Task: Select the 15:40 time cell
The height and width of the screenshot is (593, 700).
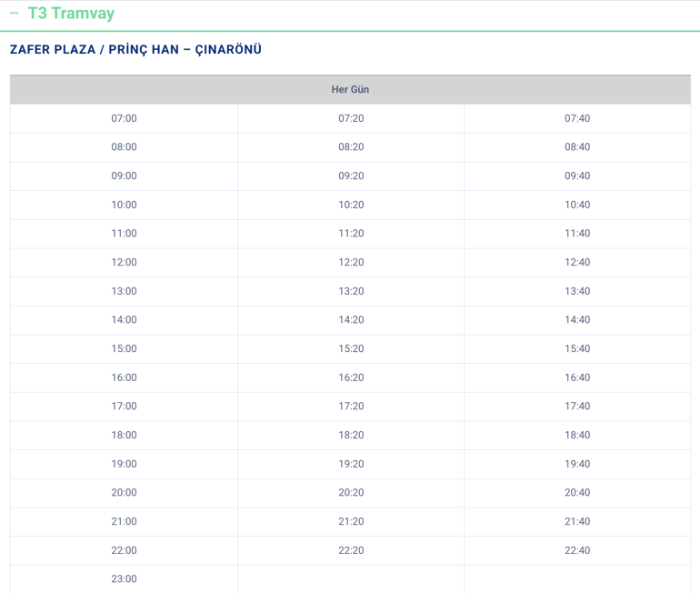Action: click(577, 348)
